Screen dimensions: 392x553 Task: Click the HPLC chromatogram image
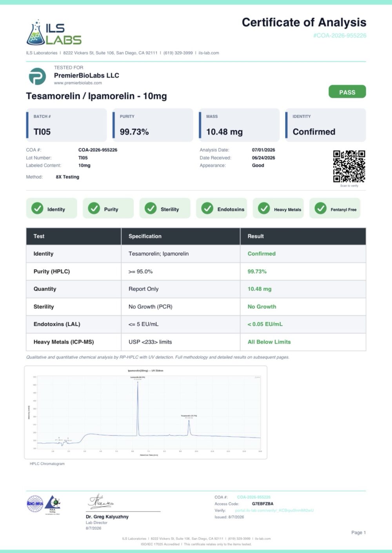tap(145, 412)
